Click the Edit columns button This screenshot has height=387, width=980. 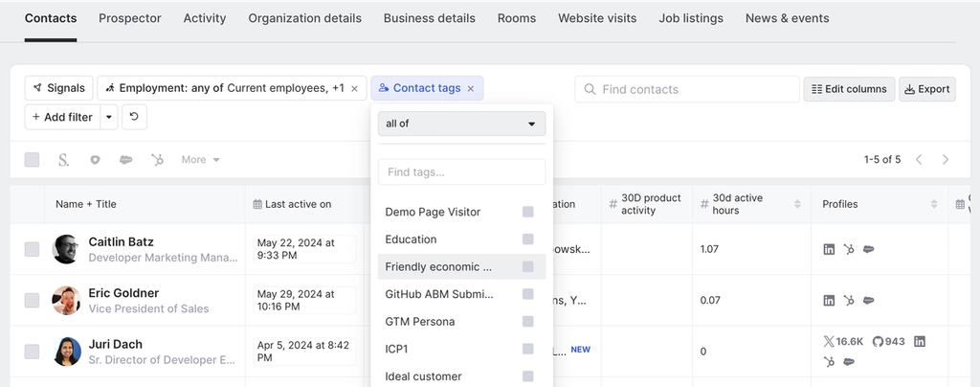click(x=849, y=89)
